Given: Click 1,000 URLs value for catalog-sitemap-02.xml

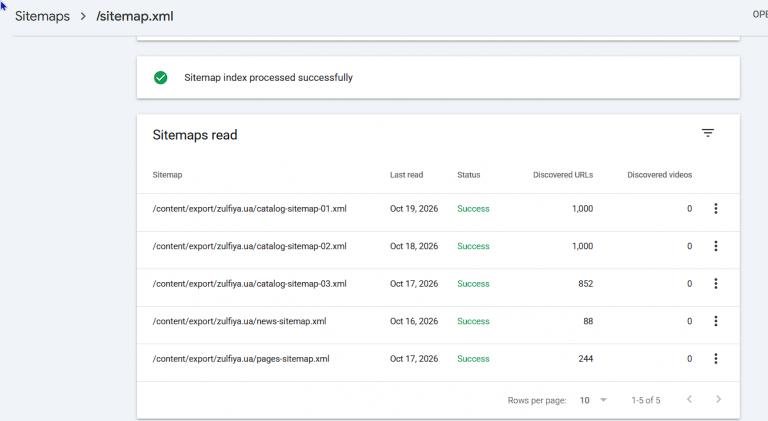Looking at the screenshot, I should [x=582, y=246].
